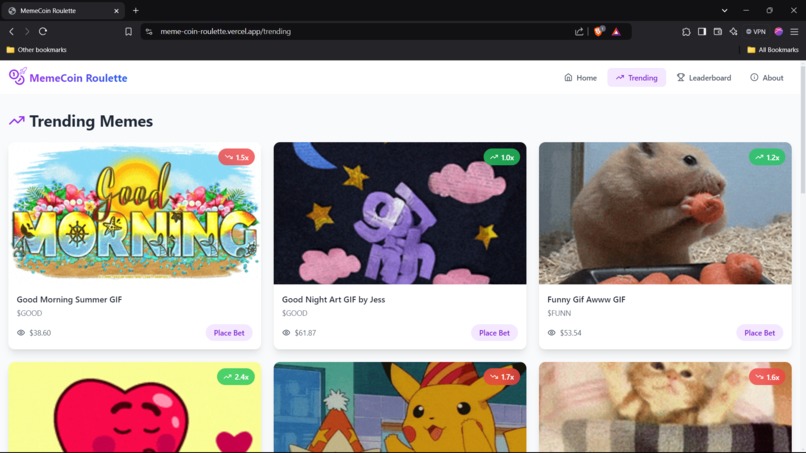806x453 pixels.
Task: Place bet on Good Night Art GIF
Action: (x=494, y=333)
